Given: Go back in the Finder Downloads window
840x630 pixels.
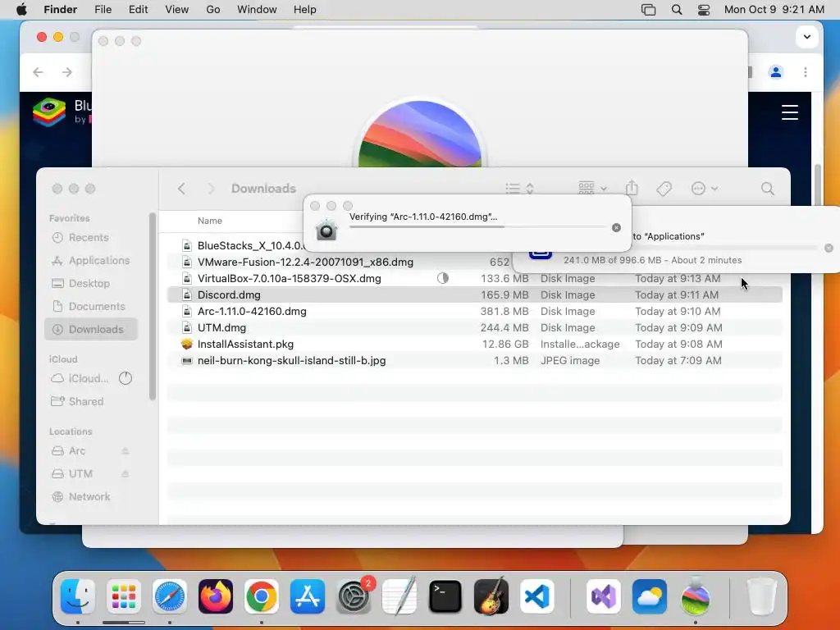Looking at the screenshot, I should click(x=181, y=189).
